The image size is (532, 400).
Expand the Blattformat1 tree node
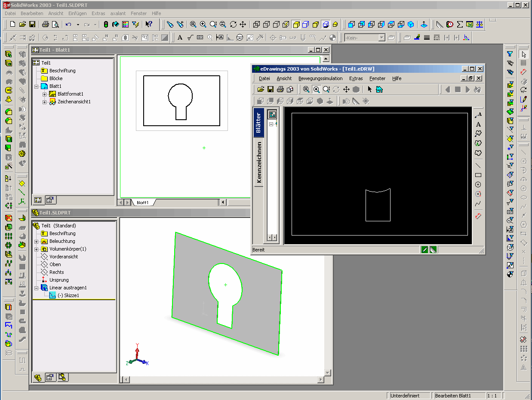tap(44, 94)
